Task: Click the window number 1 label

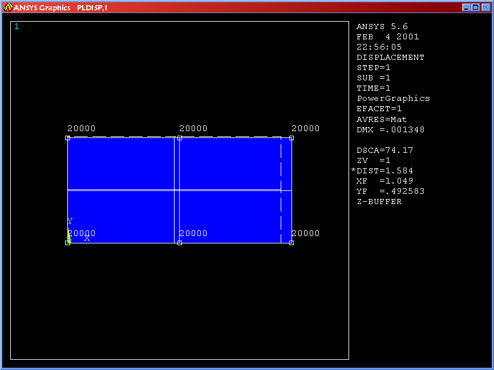Action: 17,26
